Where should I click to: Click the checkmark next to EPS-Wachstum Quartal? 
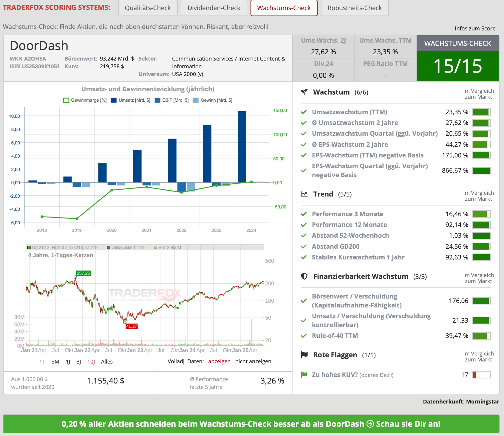(304, 171)
